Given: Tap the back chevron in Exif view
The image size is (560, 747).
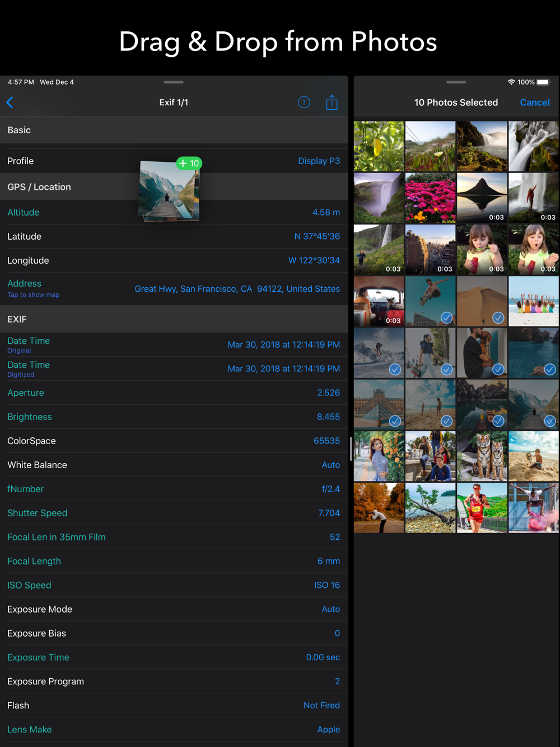Looking at the screenshot, I should click(x=10, y=102).
